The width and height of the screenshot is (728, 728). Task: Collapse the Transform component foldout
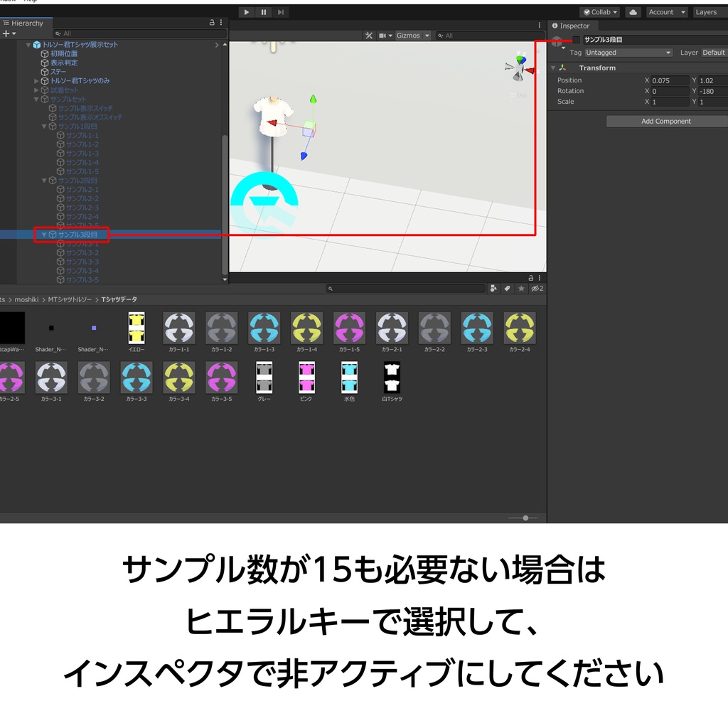point(553,68)
